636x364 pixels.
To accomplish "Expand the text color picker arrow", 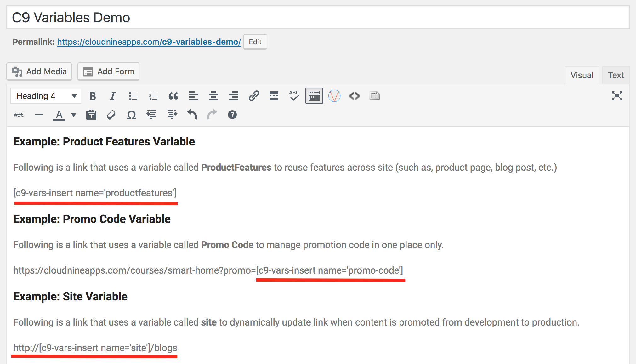I will pos(74,115).
